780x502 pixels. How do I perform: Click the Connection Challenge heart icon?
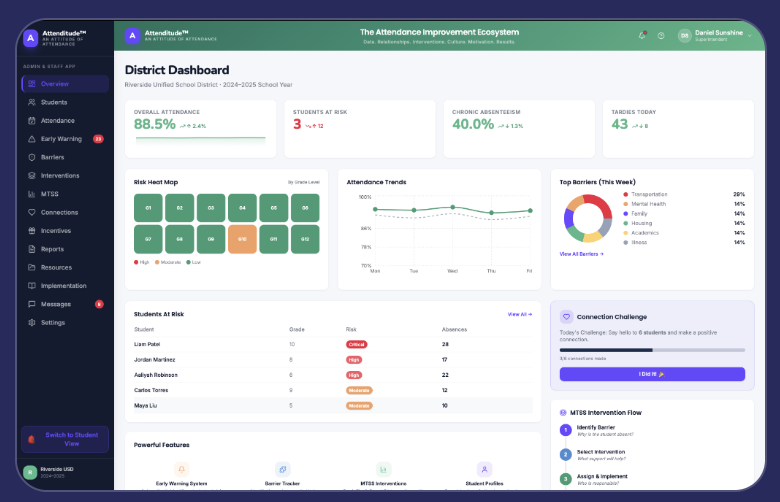coord(566,317)
